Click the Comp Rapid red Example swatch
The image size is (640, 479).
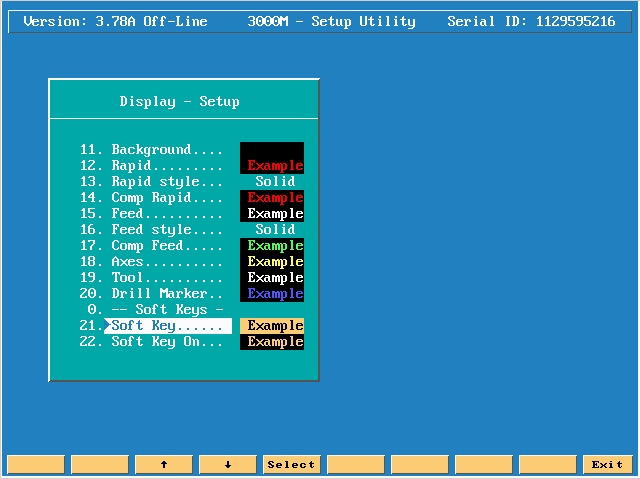[x=272, y=198]
